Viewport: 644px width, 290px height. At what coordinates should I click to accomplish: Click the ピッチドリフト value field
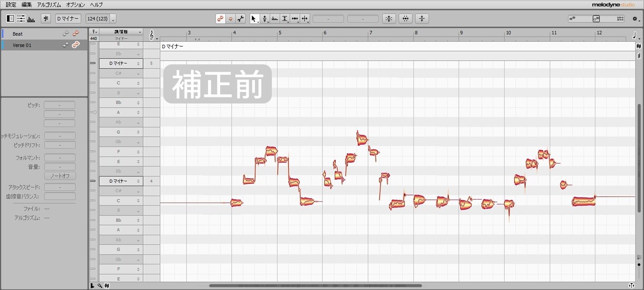(60, 145)
